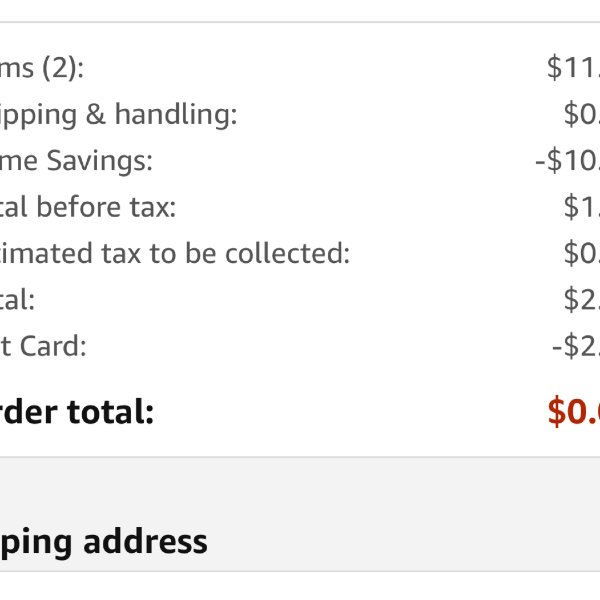Click the Total label above Gift Card

pyautogui.click(x=17, y=300)
